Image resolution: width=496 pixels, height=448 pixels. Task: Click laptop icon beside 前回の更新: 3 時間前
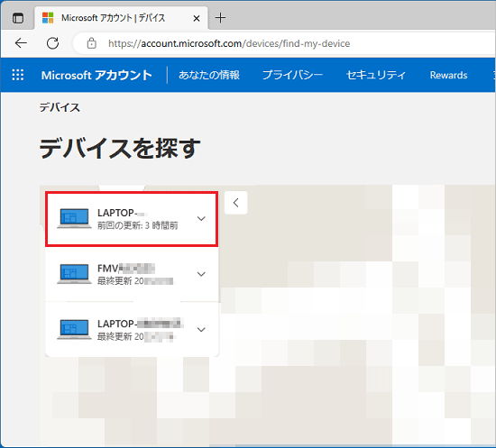click(74, 218)
